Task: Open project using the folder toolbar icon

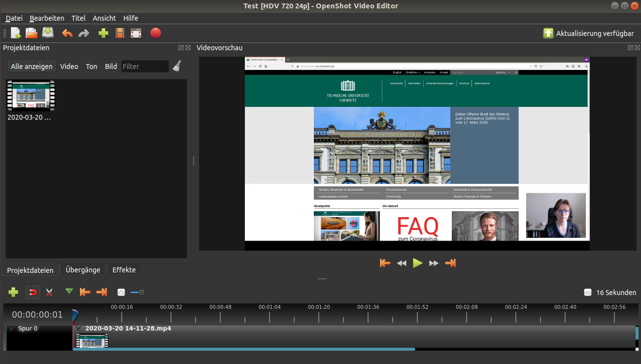Action: [x=32, y=33]
